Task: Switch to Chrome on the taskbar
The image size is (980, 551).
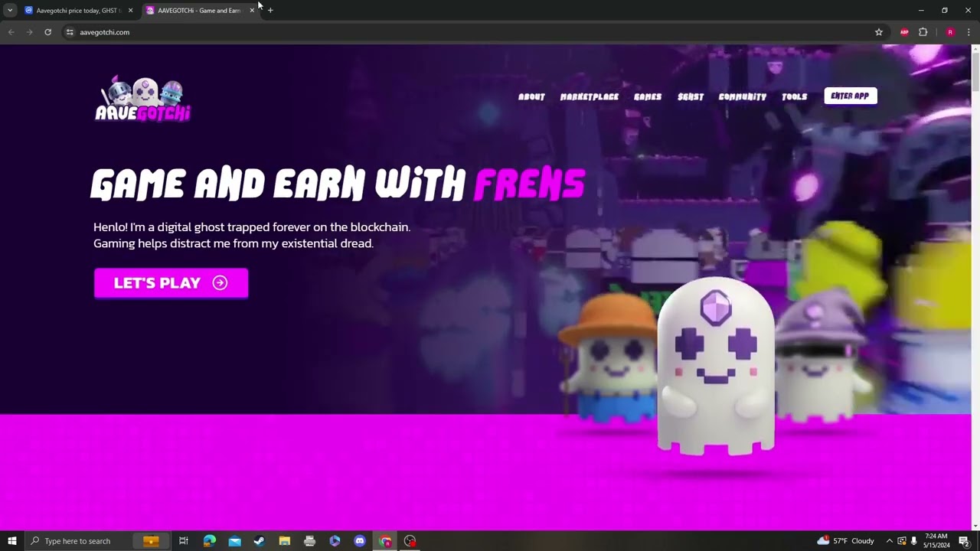Action: [385, 541]
